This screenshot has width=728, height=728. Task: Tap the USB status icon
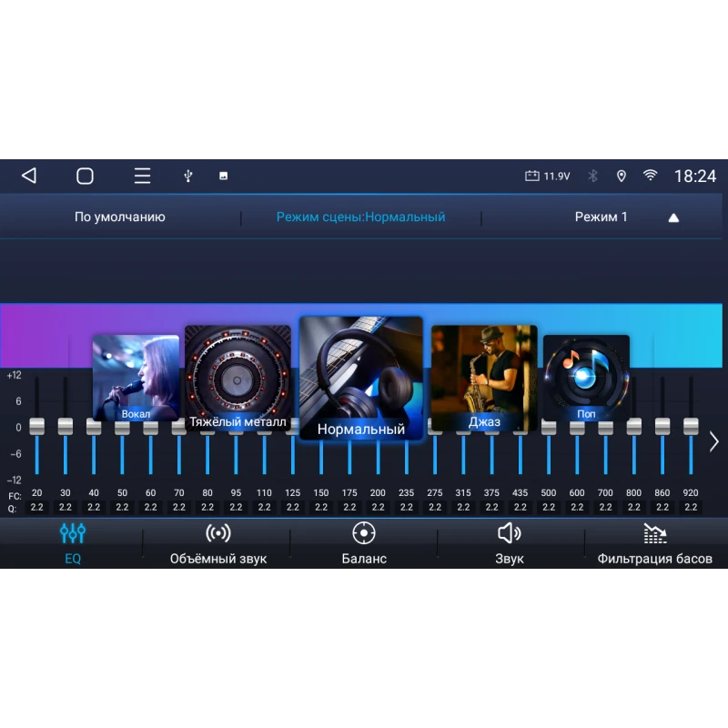pos(188,176)
